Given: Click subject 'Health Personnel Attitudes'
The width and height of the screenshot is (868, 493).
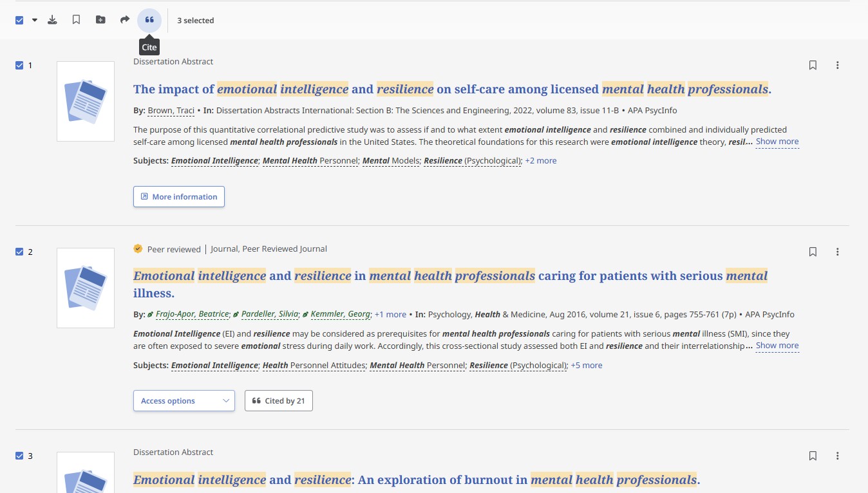Looking at the screenshot, I should 314,365.
